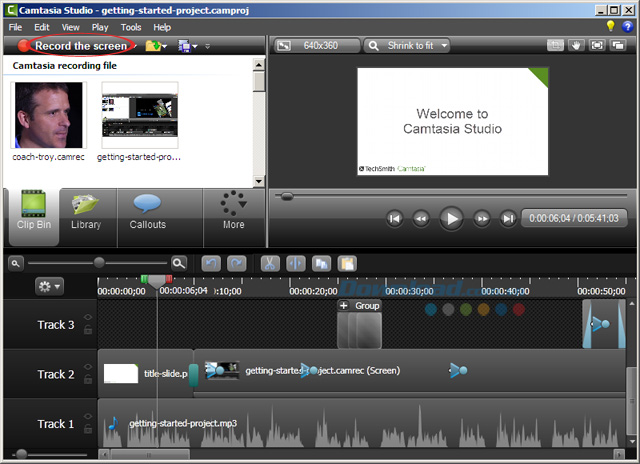Click the Redo icon
The image size is (640, 464).
click(x=237, y=264)
